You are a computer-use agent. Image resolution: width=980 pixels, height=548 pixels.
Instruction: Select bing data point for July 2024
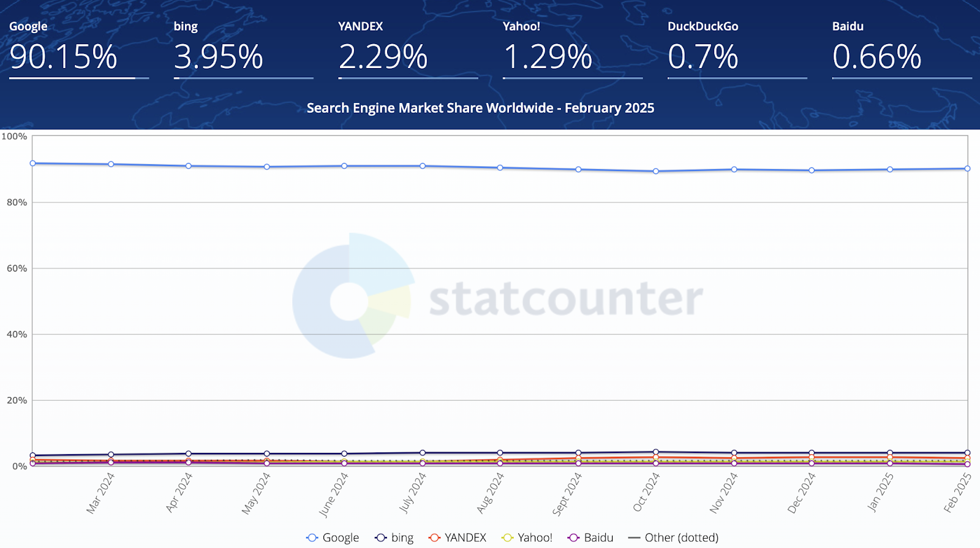(x=423, y=453)
